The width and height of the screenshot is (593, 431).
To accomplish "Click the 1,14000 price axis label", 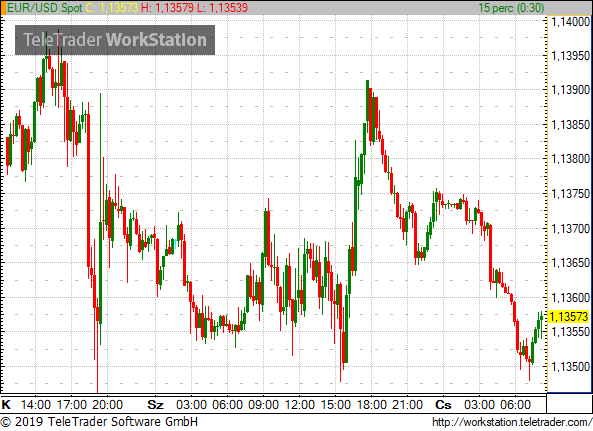I will coord(571,22).
